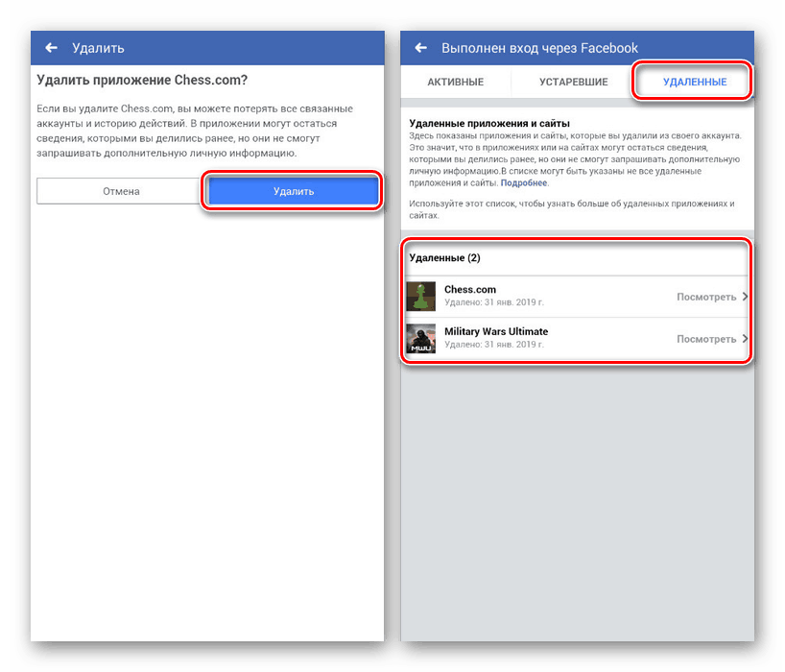Expand Chess.com row chevron arrow

click(x=745, y=297)
